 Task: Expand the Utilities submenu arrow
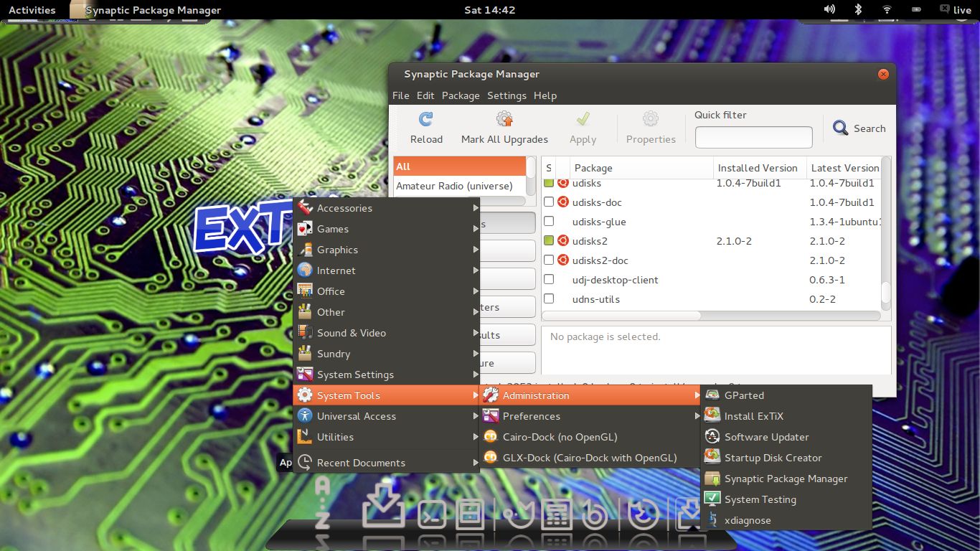[x=475, y=437]
